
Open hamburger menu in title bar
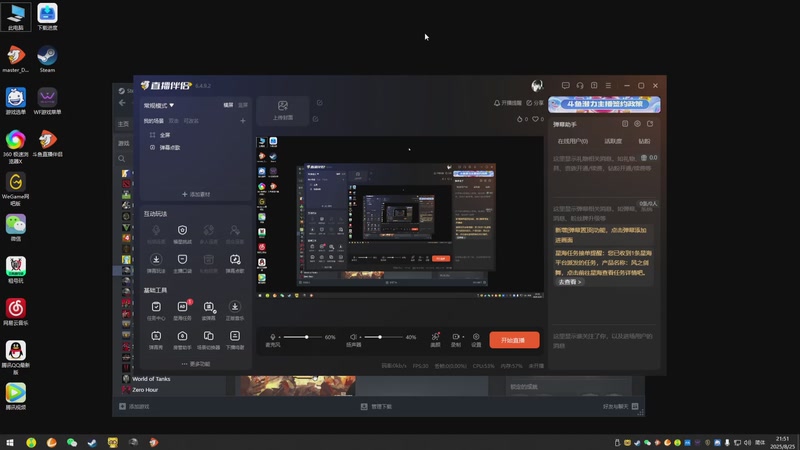pyautogui.click(x=608, y=86)
